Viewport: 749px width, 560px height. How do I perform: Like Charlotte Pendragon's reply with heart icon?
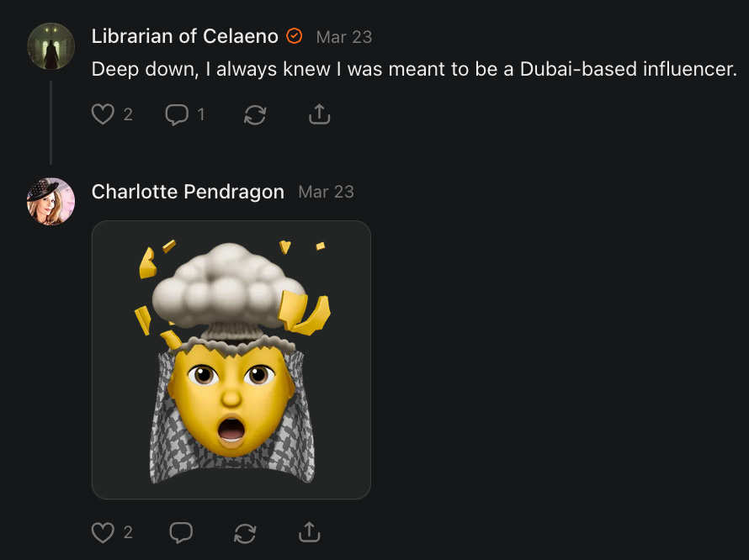[103, 532]
